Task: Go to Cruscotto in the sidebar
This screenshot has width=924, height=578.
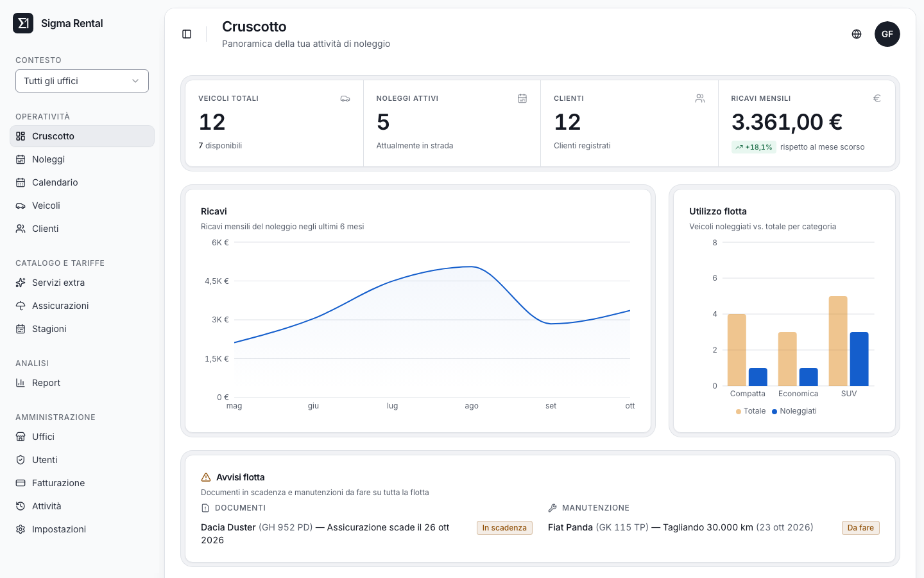Action: (82, 136)
